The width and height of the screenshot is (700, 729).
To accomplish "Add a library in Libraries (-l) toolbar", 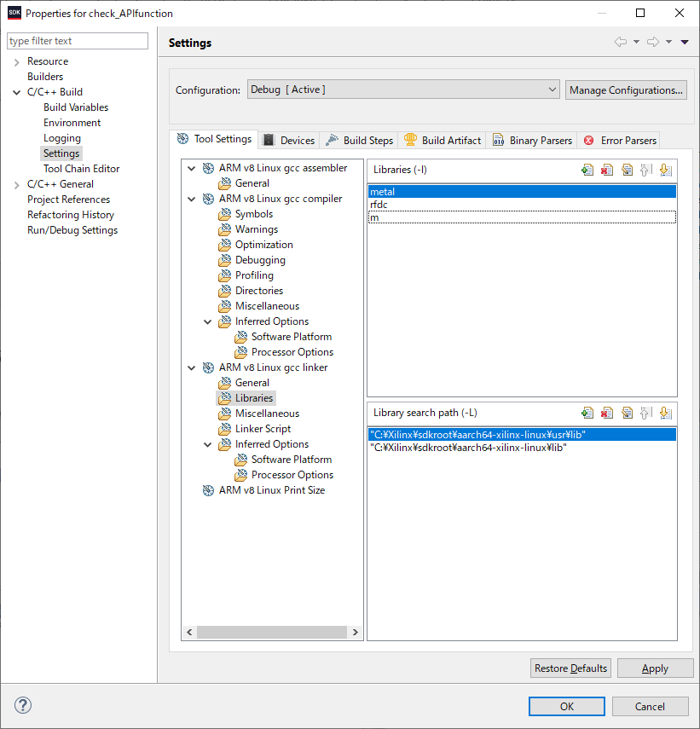I will pos(587,171).
